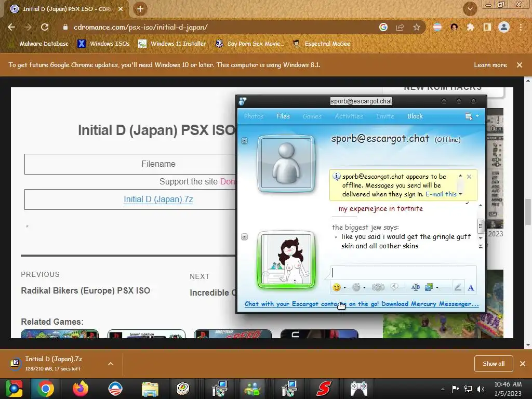Screen dimensions: 532x399
Task: Click the messenger taskbar icon
Action: 253,389
